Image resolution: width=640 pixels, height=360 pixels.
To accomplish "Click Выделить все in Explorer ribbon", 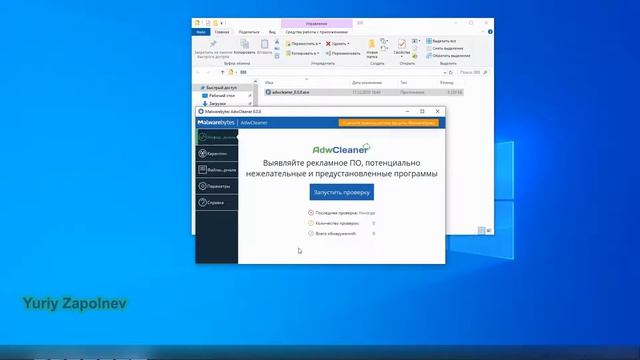I will 441,41.
